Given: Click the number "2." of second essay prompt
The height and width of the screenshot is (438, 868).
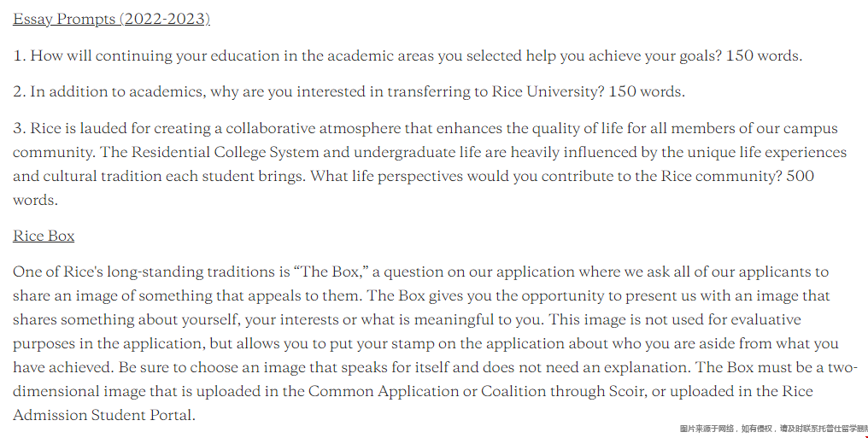Looking at the screenshot, I should [x=20, y=91].
